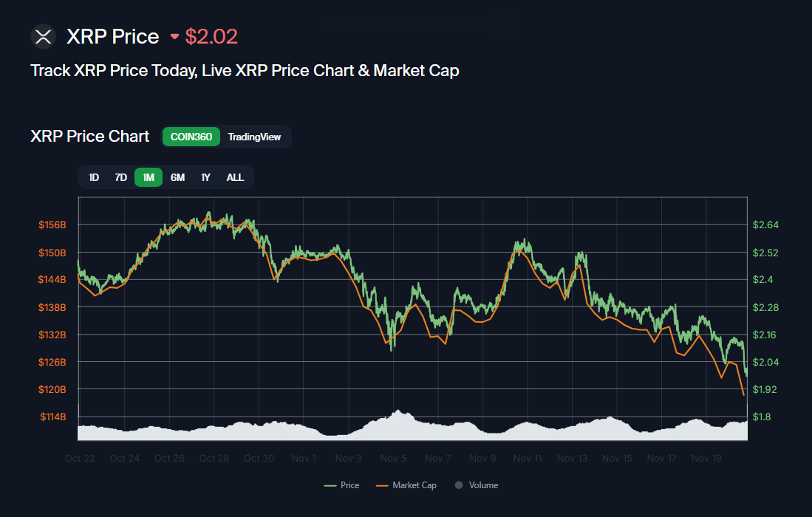Click the $156B market cap axis label
The height and width of the screenshot is (517, 812).
click(x=53, y=225)
